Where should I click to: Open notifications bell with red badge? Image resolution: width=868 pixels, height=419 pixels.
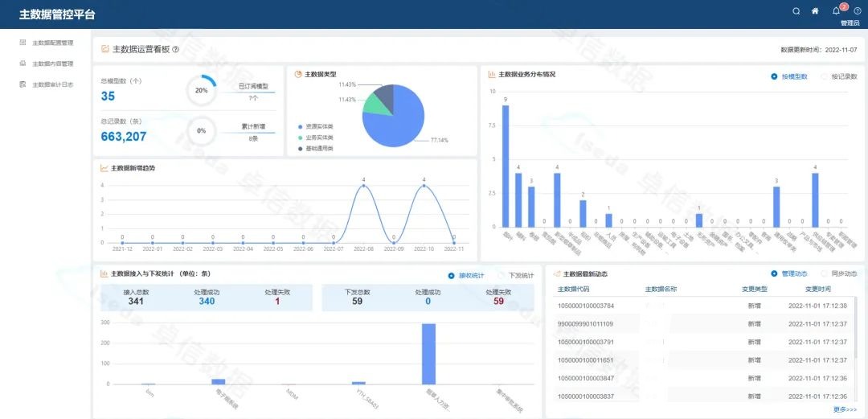pyautogui.click(x=836, y=11)
